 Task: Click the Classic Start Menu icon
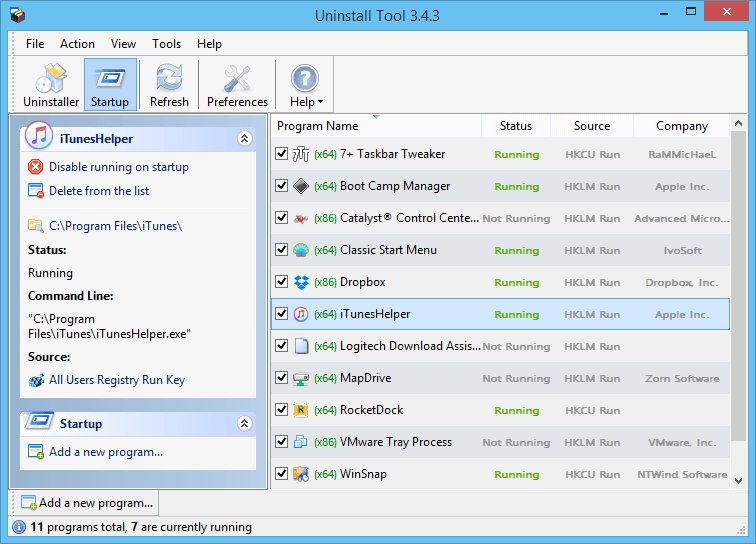coord(301,250)
